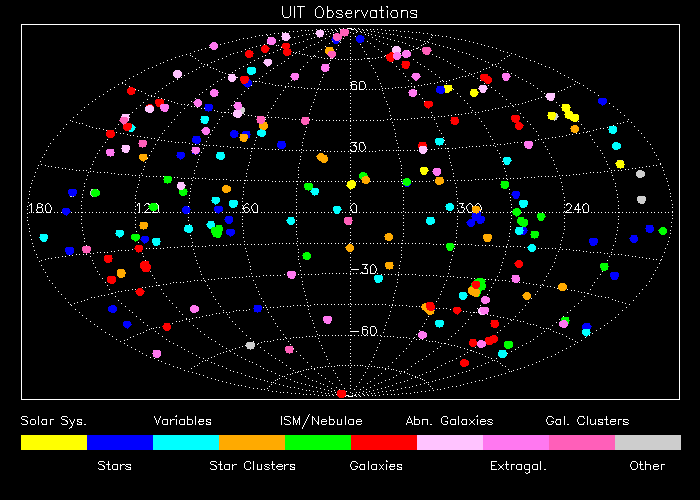Click the "Extragal." legend label
This screenshot has width=700, height=500.
[x=518, y=467]
